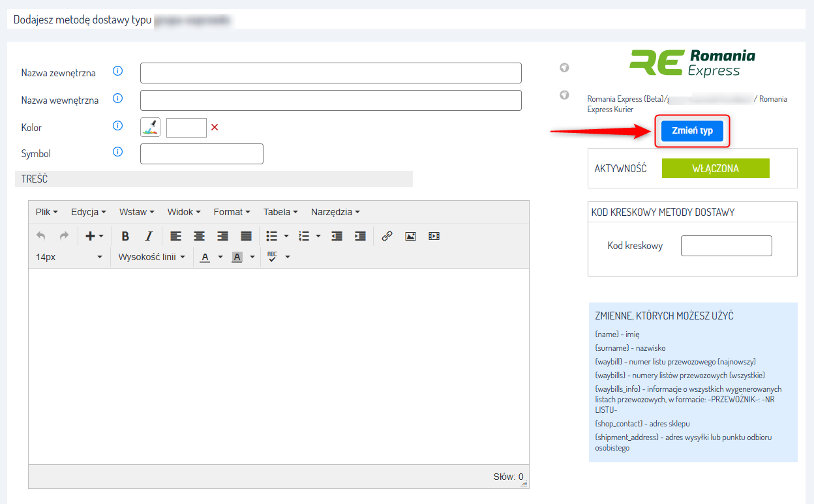
Task: Increase indent of the paragraph
Action: point(360,236)
